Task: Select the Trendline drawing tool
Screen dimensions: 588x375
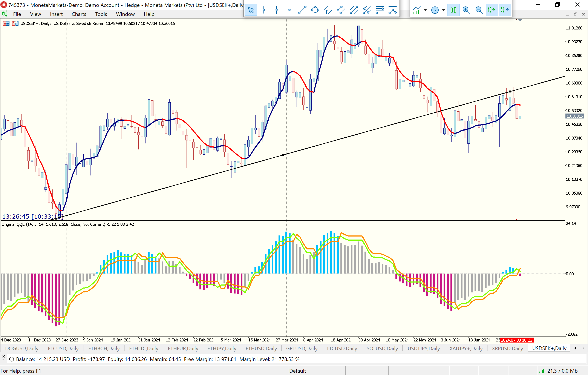Action: [x=302, y=10]
